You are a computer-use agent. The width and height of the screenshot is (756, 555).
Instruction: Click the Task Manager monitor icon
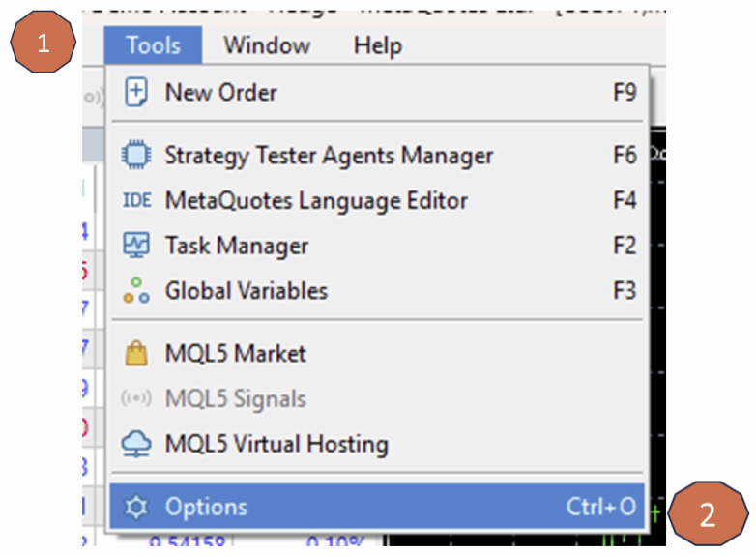(136, 247)
